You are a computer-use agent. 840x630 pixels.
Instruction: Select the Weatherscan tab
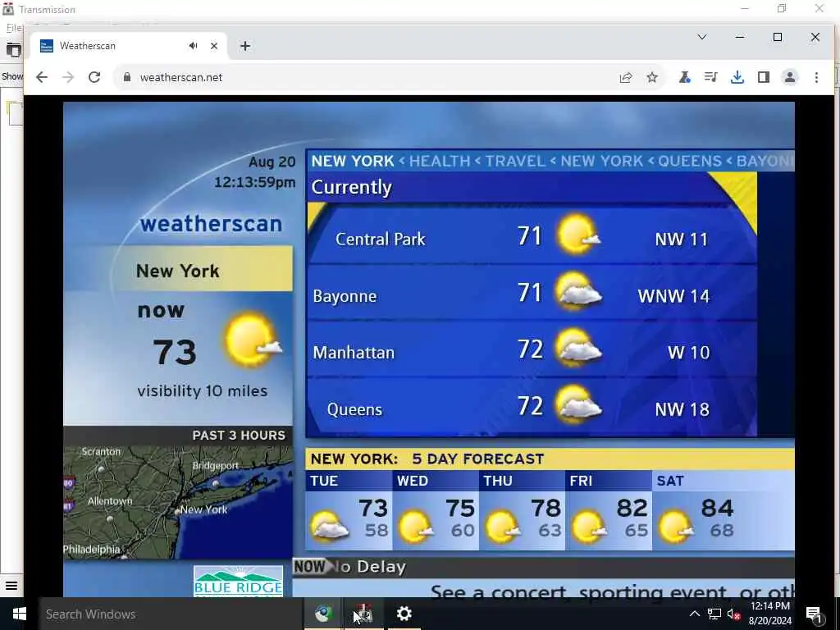129,46
